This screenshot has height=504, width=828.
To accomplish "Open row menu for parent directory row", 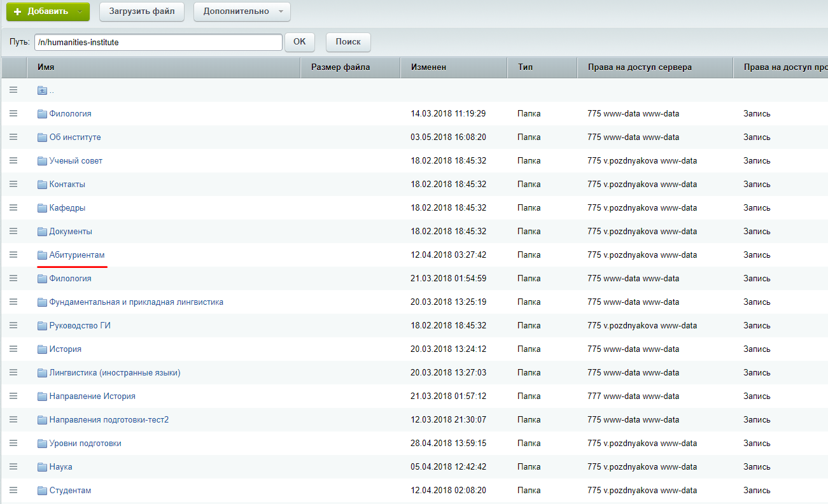I will pyautogui.click(x=13, y=90).
